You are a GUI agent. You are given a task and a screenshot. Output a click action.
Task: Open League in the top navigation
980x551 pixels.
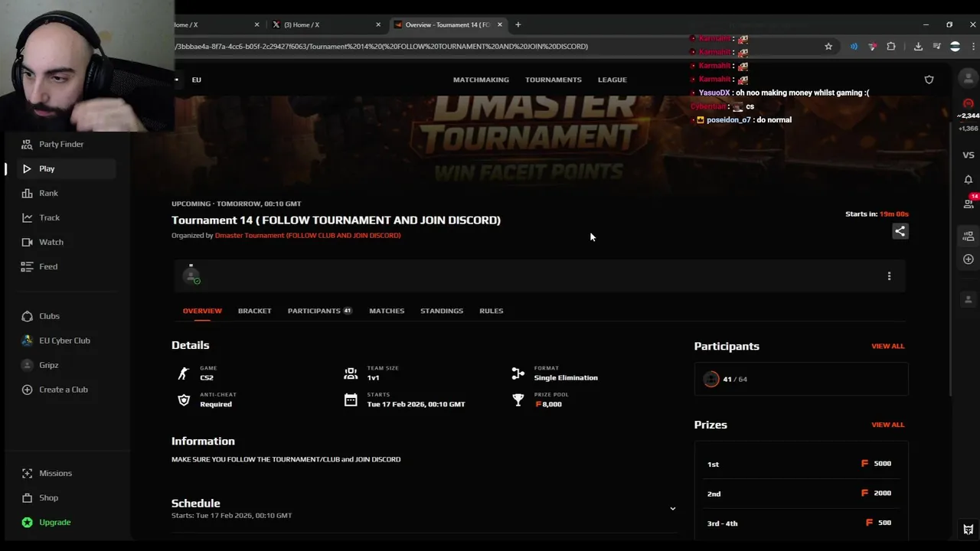612,80
